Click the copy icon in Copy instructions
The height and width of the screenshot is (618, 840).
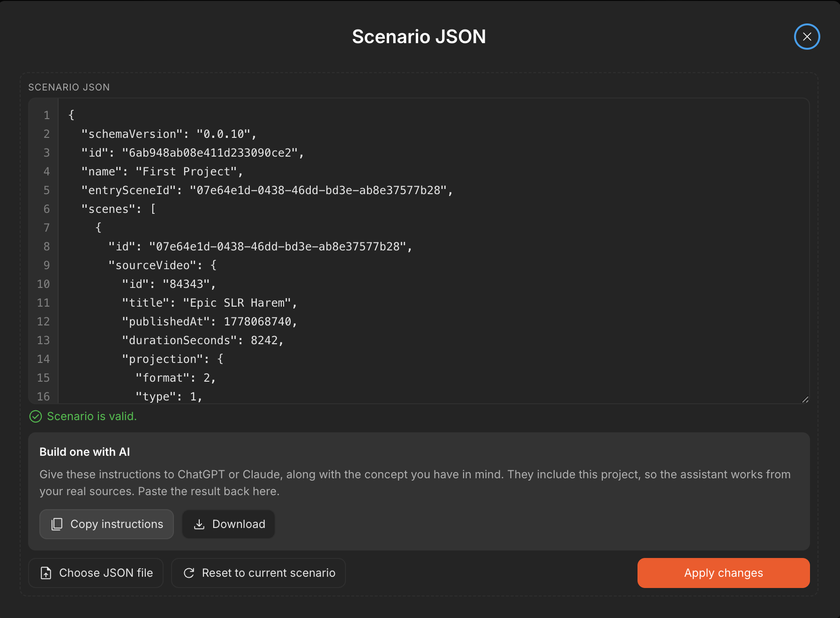57,524
